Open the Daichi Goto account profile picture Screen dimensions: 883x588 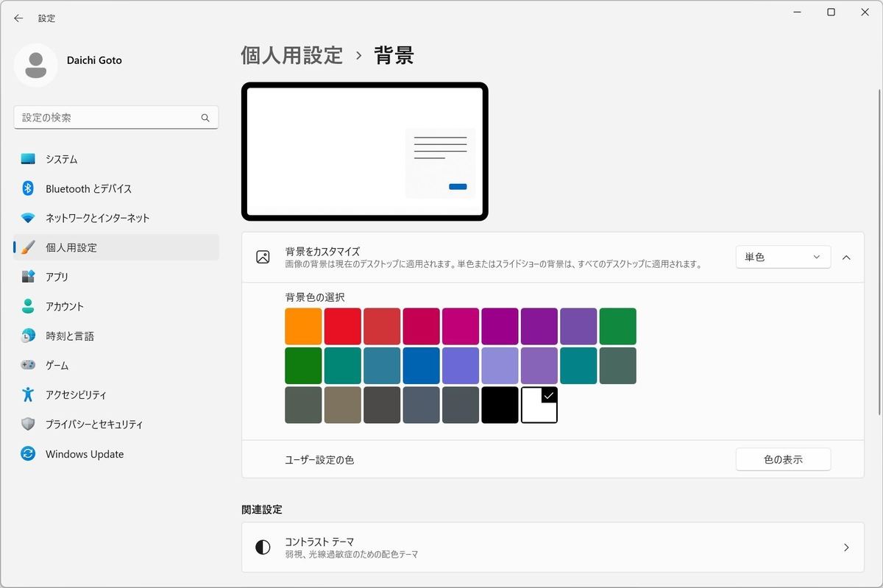(x=36, y=65)
